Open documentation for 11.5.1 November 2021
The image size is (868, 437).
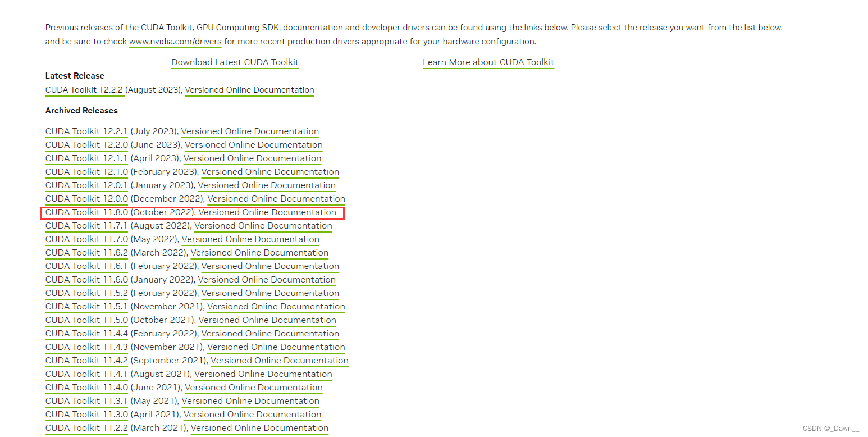click(276, 307)
